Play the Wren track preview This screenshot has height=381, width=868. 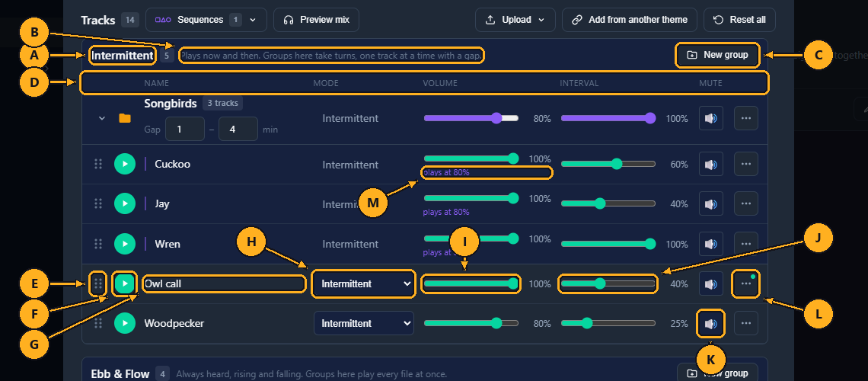tap(125, 244)
